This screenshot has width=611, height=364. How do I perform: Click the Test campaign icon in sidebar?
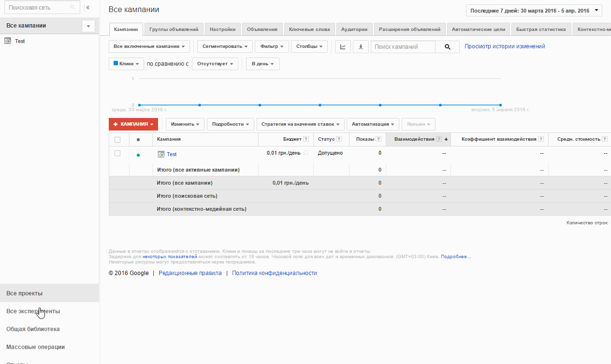(x=8, y=41)
